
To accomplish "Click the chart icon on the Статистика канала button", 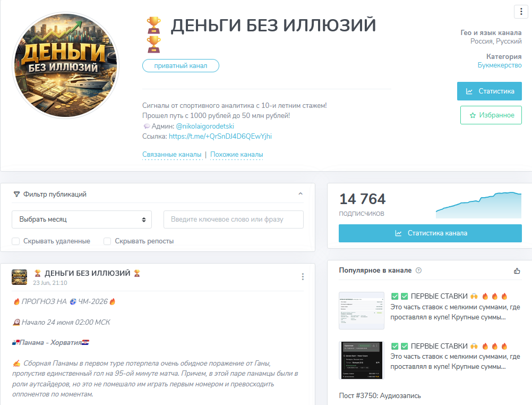I will (398, 233).
